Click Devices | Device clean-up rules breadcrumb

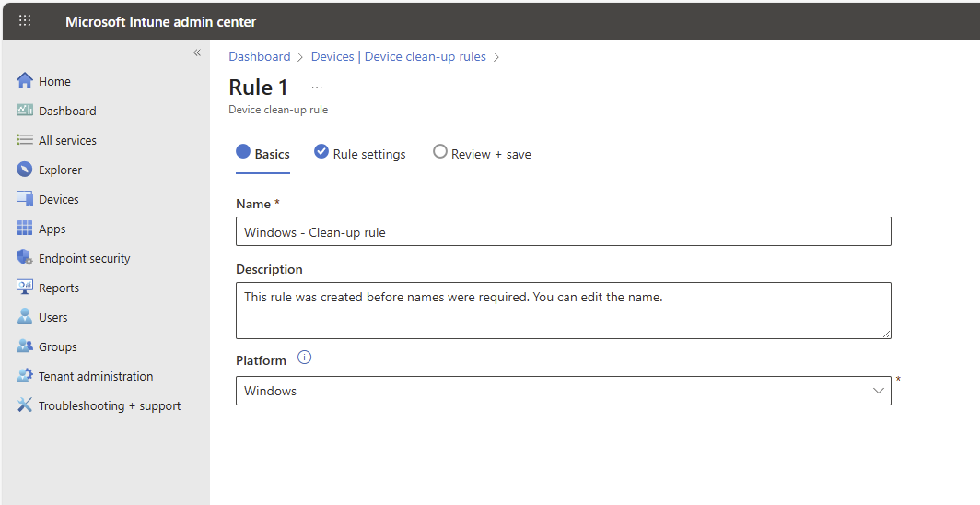[398, 56]
